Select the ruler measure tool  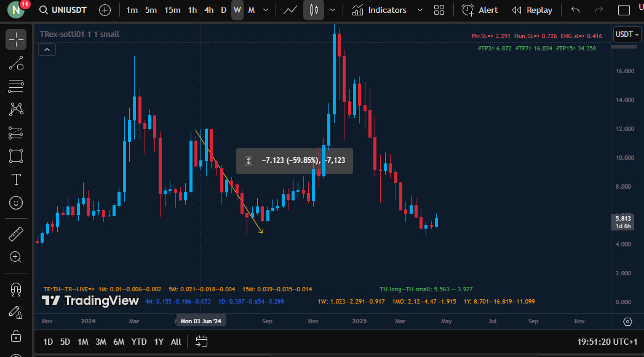[16, 234]
